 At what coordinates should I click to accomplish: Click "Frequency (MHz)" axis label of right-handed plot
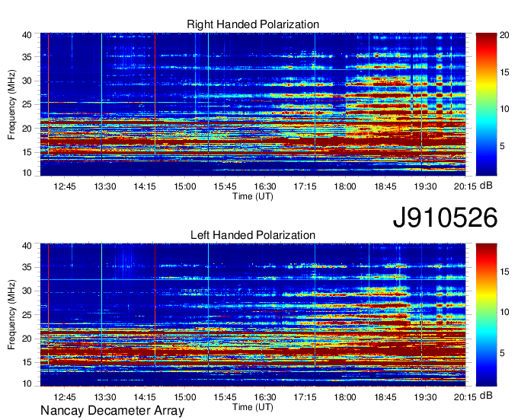pyautogui.click(x=11, y=104)
